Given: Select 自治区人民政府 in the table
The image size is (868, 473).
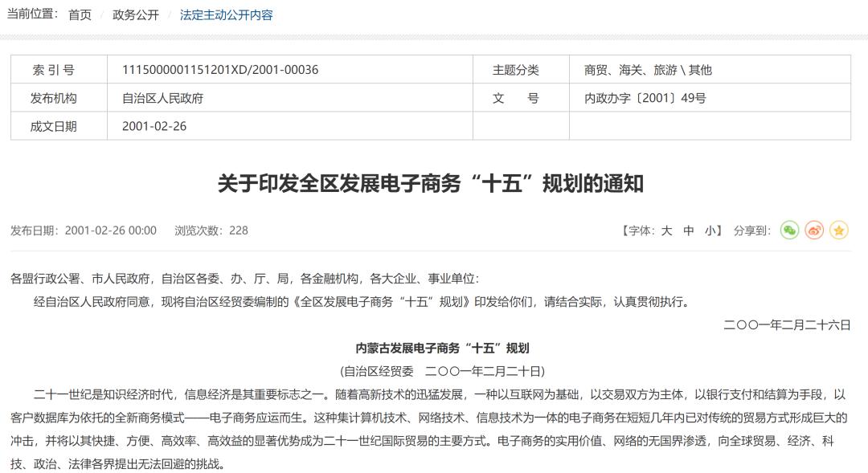Looking at the screenshot, I should coord(162,99).
